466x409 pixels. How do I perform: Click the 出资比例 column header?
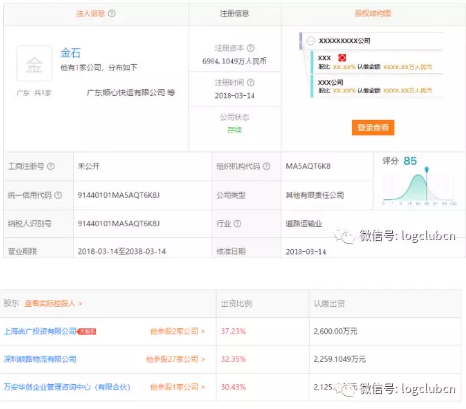[x=236, y=304]
